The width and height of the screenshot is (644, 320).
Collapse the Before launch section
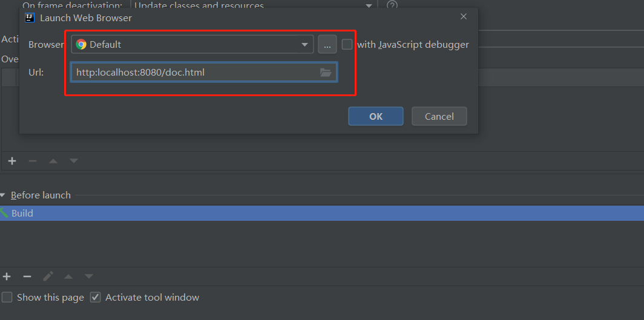tap(3, 195)
